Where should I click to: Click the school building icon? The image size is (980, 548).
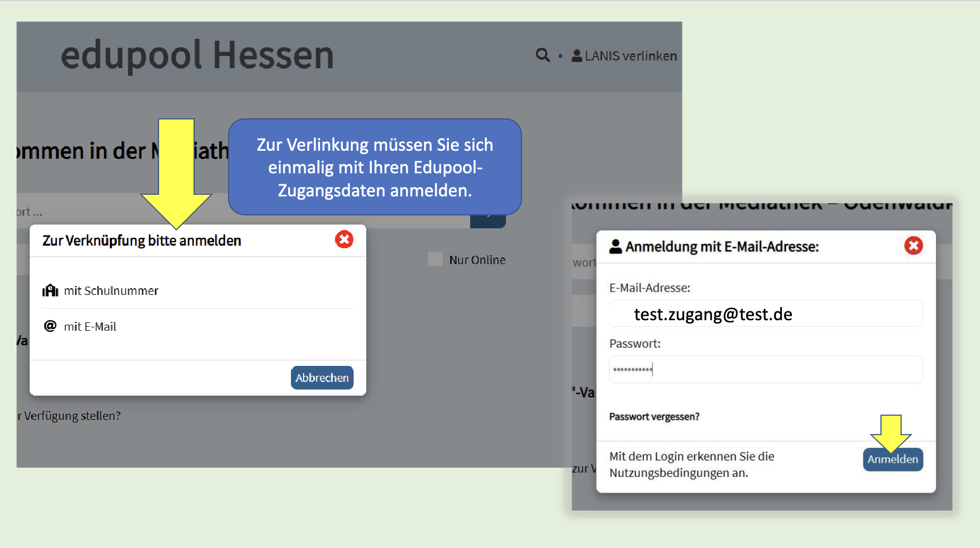tap(50, 291)
